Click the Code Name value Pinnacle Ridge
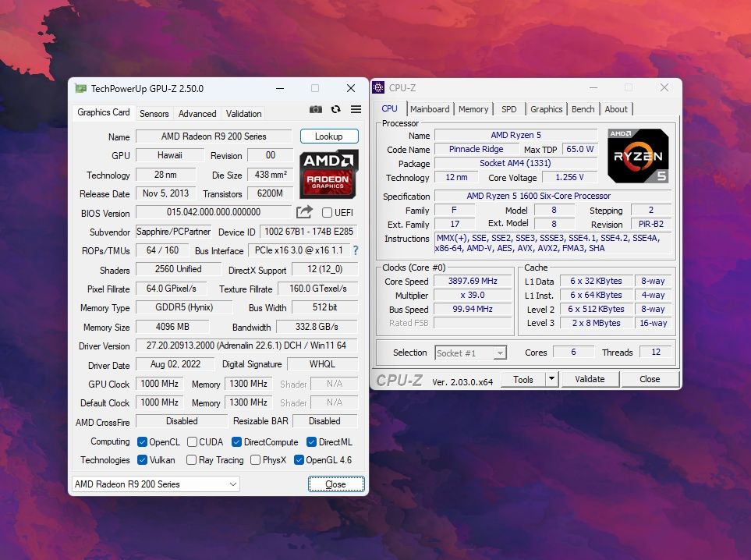751x560 pixels. coord(476,149)
